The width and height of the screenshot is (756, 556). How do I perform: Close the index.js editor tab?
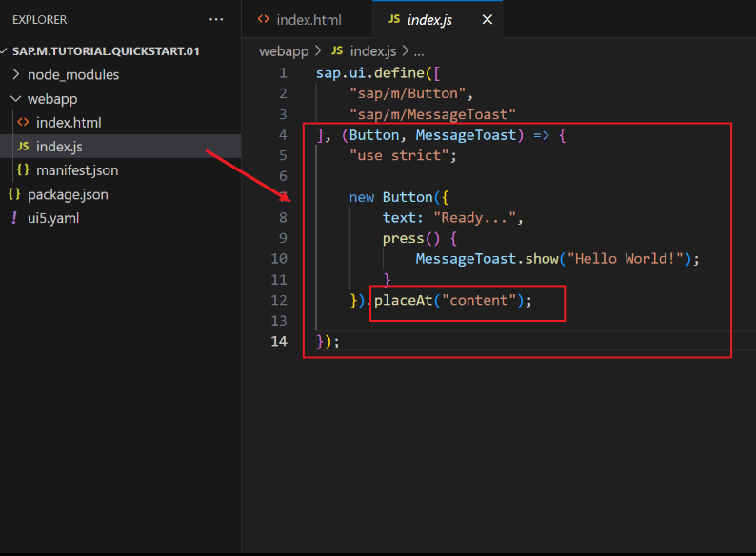point(487,19)
